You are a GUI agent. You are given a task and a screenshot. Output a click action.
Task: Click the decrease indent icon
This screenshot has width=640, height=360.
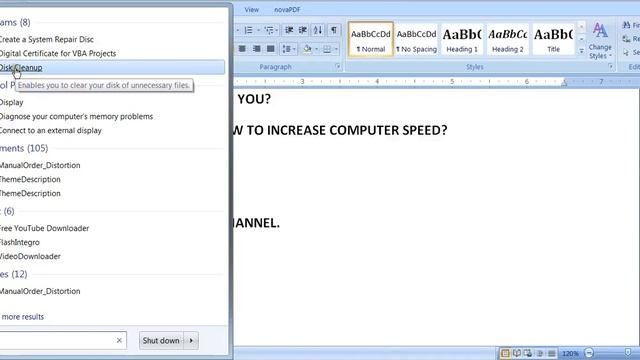coord(289,30)
